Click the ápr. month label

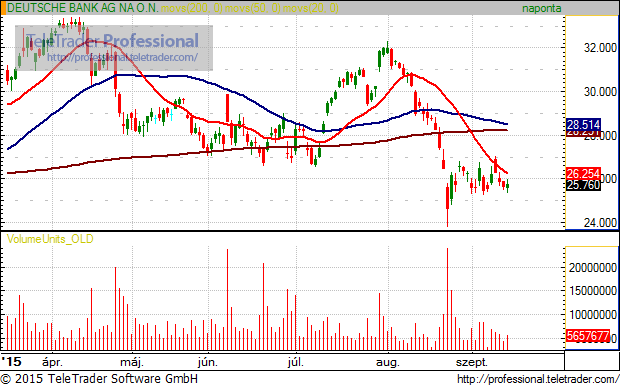point(52,362)
